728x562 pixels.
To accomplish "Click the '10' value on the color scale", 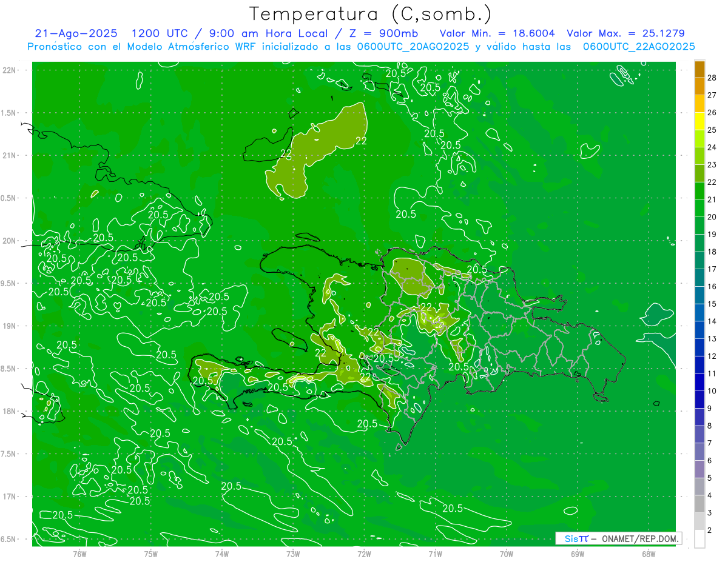I will tap(712, 391).
